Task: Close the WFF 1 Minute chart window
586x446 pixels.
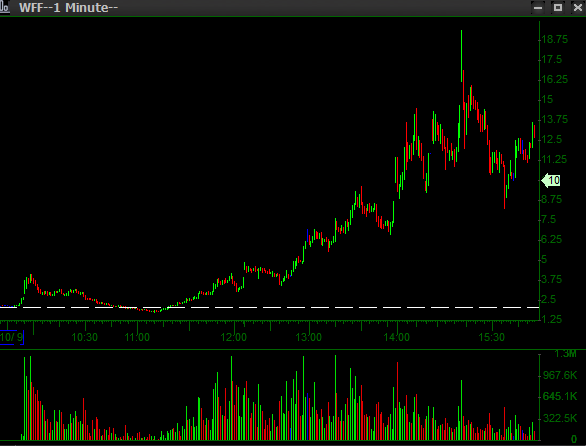Action: click(x=577, y=7)
